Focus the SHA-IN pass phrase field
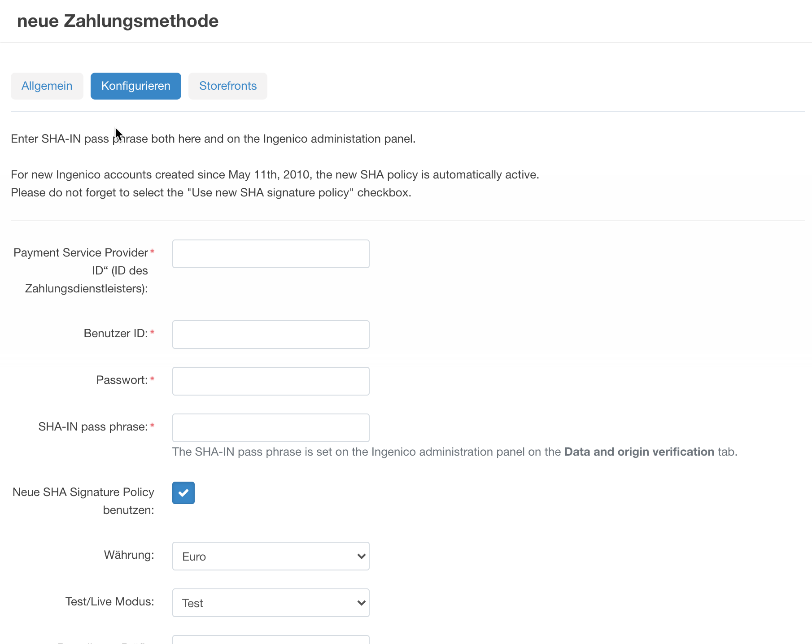 click(271, 428)
